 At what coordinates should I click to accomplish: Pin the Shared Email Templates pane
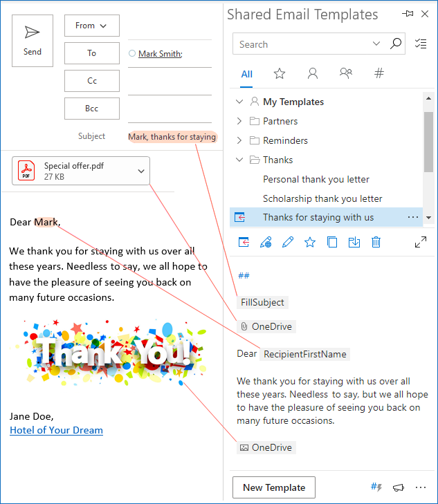(x=408, y=14)
